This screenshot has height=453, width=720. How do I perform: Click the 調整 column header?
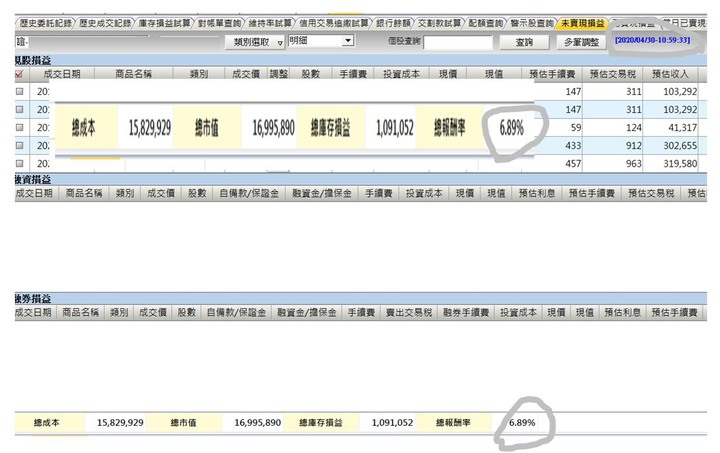pos(278,74)
